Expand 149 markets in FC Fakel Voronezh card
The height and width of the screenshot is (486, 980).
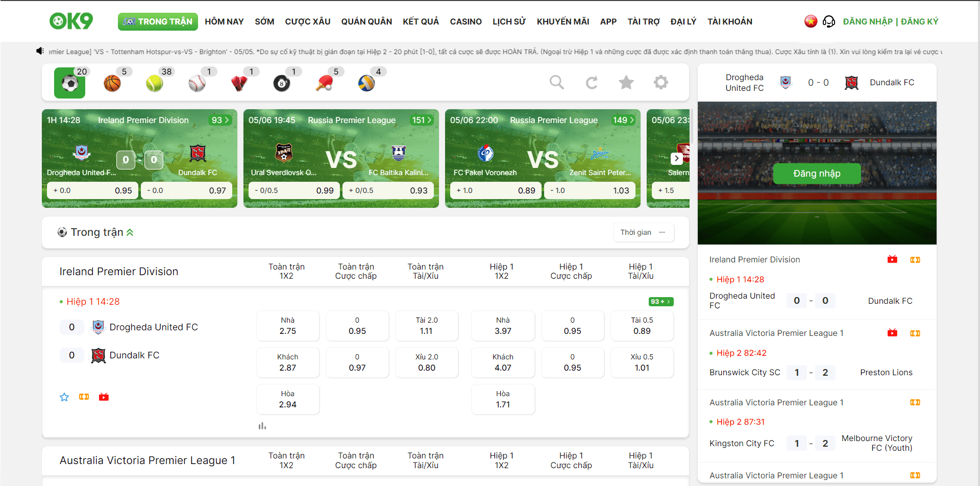[x=624, y=120]
